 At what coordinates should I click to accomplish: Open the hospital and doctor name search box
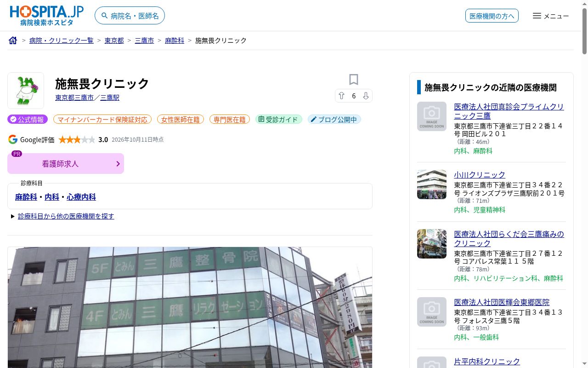tap(130, 16)
